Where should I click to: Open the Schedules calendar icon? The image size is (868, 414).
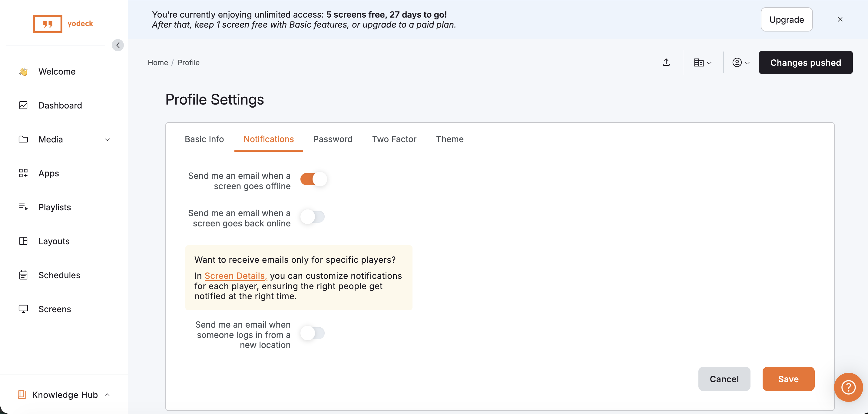coord(23,275)
